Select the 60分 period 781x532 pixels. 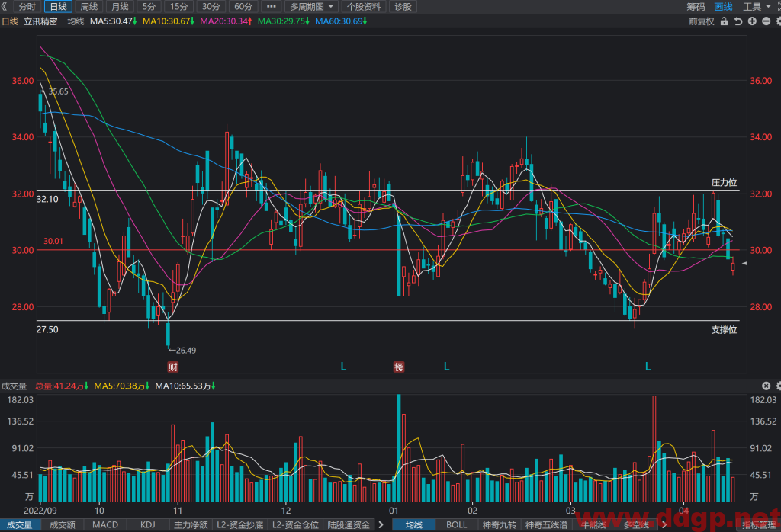pos(243,6)
